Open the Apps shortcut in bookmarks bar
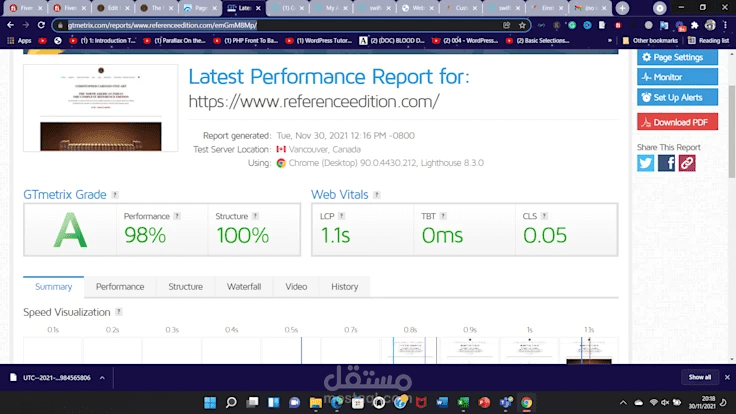This screenshot has height=414, width=736. coord(19,41)
